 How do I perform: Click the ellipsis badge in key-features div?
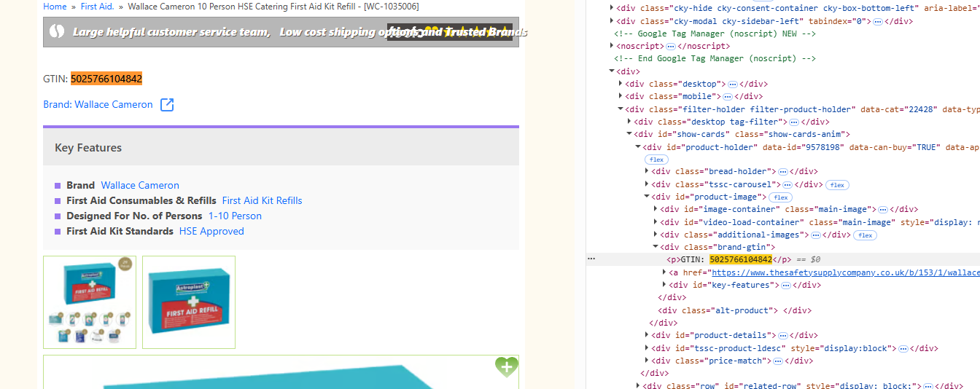[x=785, y=285]
